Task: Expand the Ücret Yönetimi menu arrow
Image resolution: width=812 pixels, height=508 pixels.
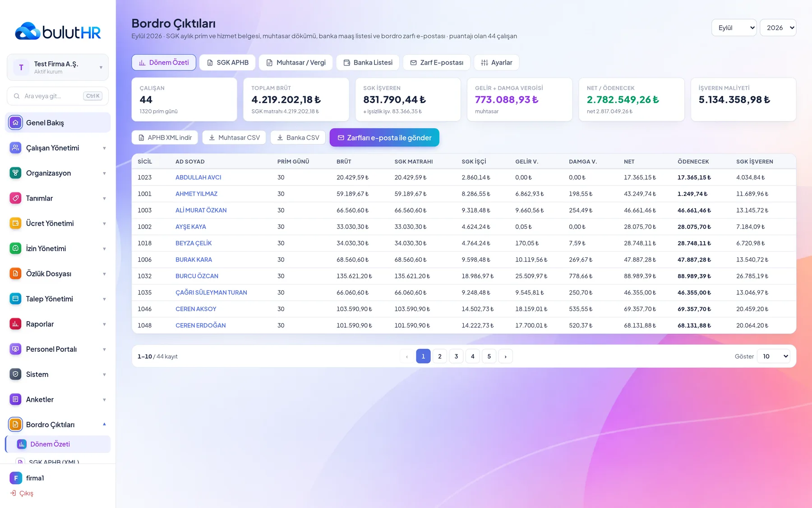Action: (x=104, y=224)
